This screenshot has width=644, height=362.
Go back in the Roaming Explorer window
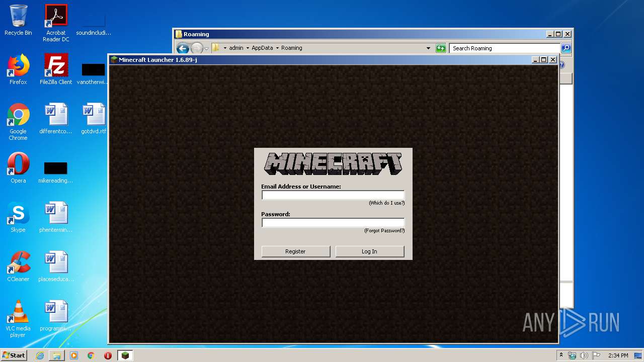[x=183, y=48]
